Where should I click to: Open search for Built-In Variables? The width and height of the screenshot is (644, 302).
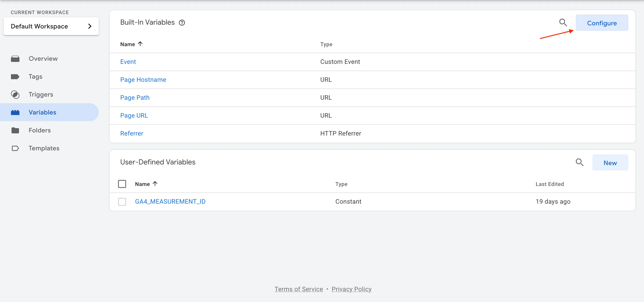[x=563, y=22]
